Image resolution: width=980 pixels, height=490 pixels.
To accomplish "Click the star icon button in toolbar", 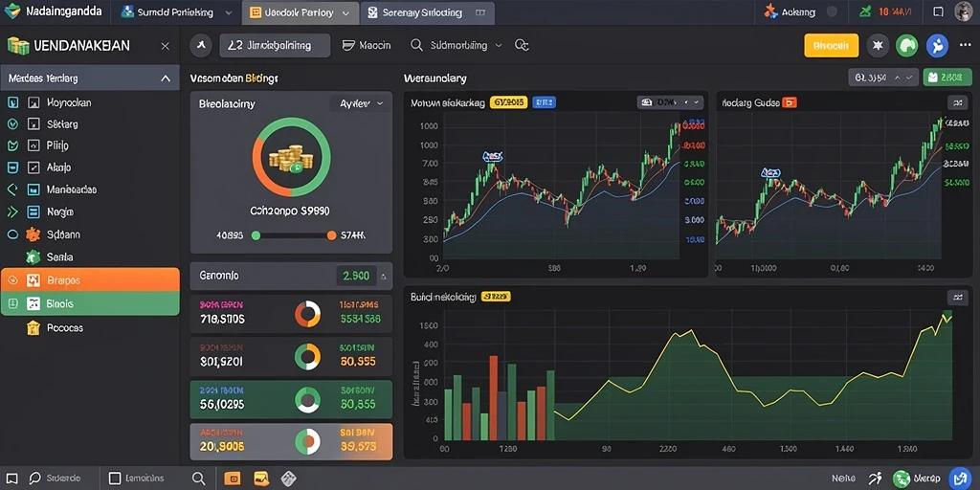I will pyautogui.click(x=878, y=46).
